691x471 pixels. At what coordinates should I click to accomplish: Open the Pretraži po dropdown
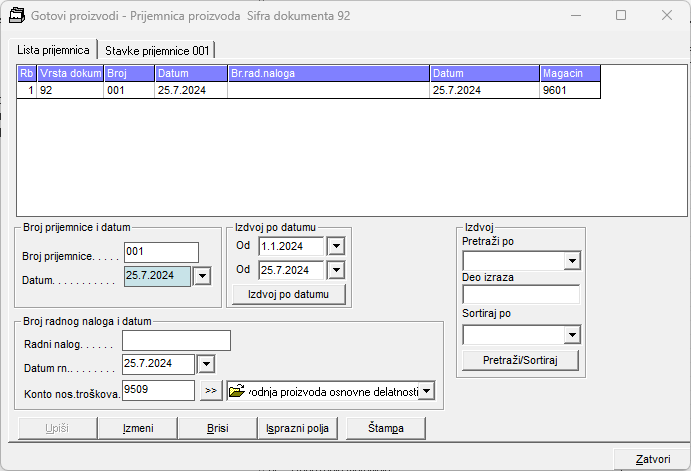[572, 261]
